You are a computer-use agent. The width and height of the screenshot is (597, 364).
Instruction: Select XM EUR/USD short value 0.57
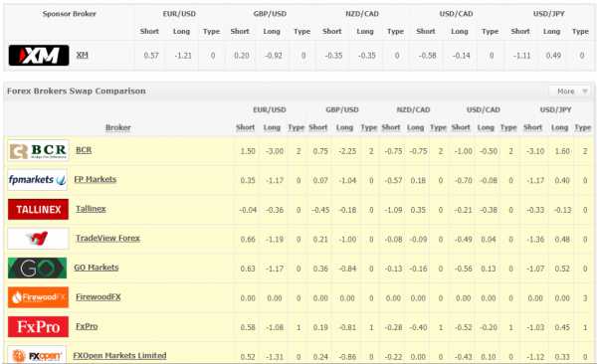(x=151, y=56)
